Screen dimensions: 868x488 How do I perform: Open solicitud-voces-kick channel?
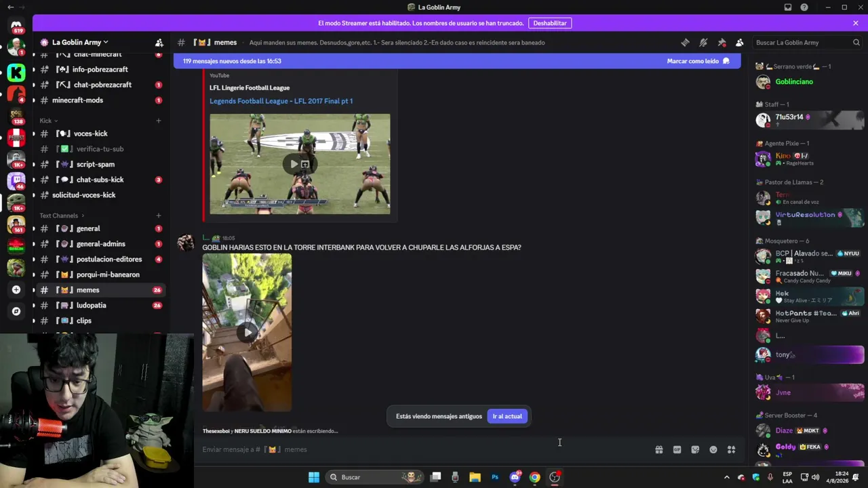tap(100, 195)
